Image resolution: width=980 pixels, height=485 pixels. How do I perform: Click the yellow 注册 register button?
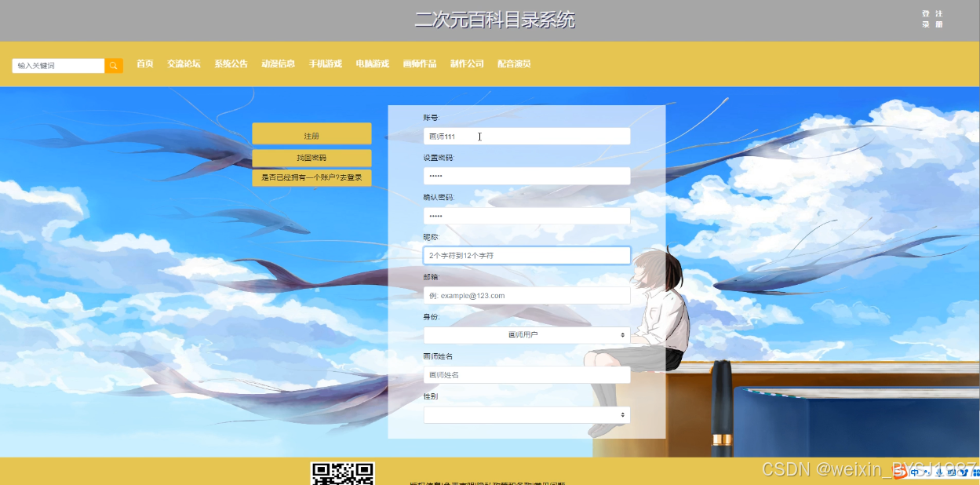click(x=311, y=134)
